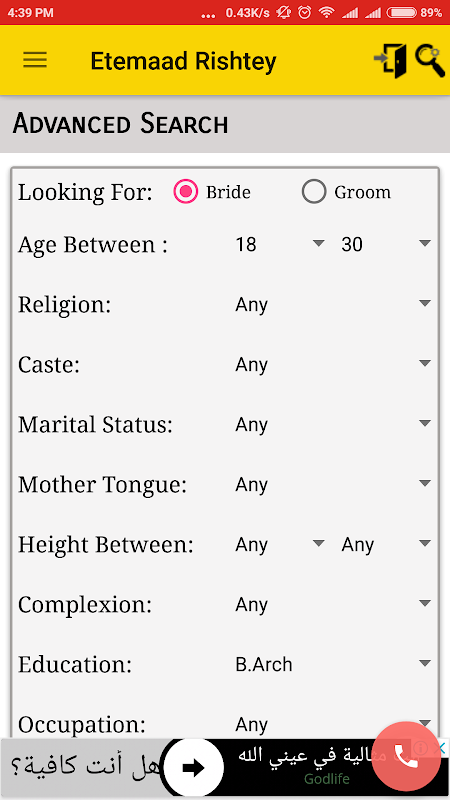450x800 pixels.
Task: Open the Godlife ad link
Action: click(x=327, y=780)
